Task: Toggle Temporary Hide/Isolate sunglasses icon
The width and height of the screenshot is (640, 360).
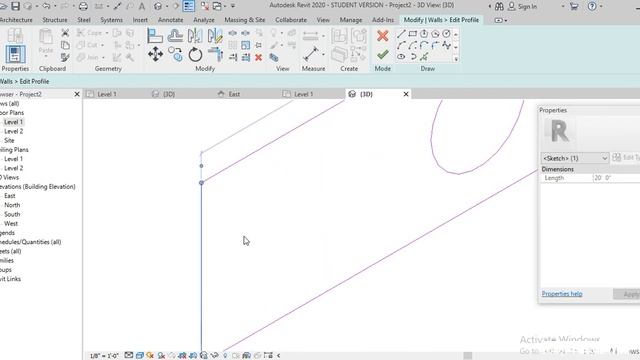Action: click(214, 356)
